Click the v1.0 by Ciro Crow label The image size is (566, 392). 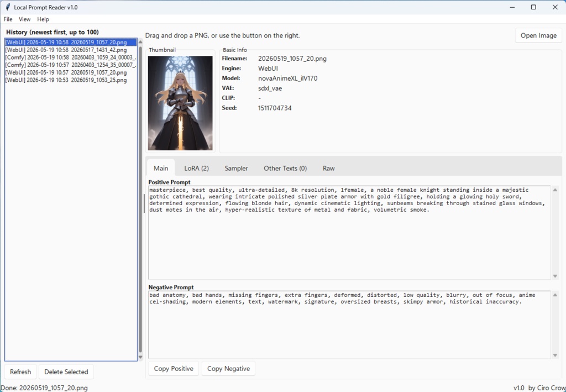[539, 388]
